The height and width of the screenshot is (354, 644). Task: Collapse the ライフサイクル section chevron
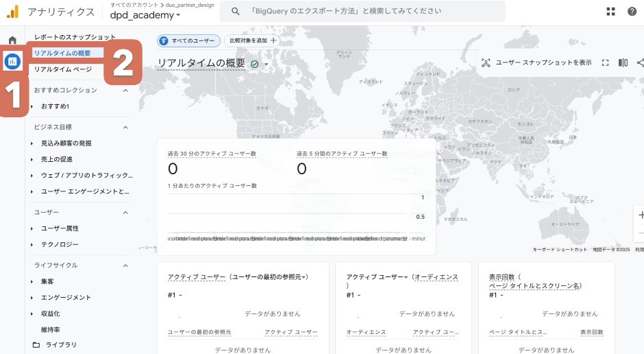[125, 265]
